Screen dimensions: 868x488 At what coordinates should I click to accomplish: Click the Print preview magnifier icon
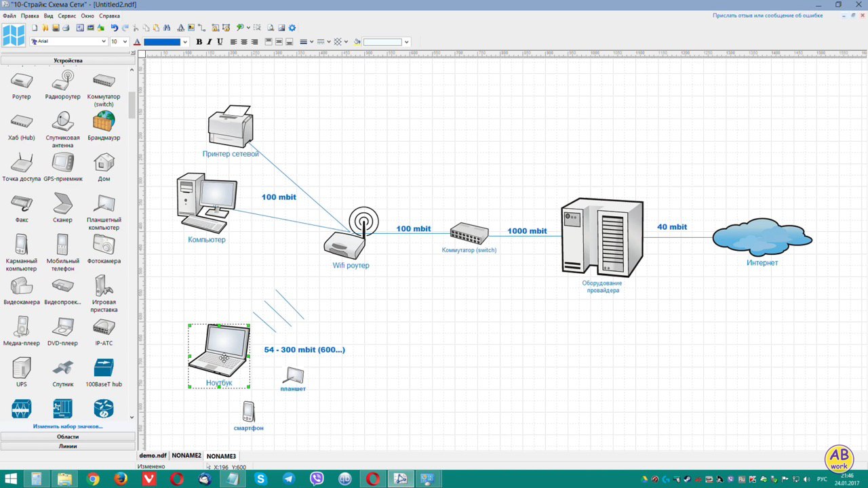(271, 28)
